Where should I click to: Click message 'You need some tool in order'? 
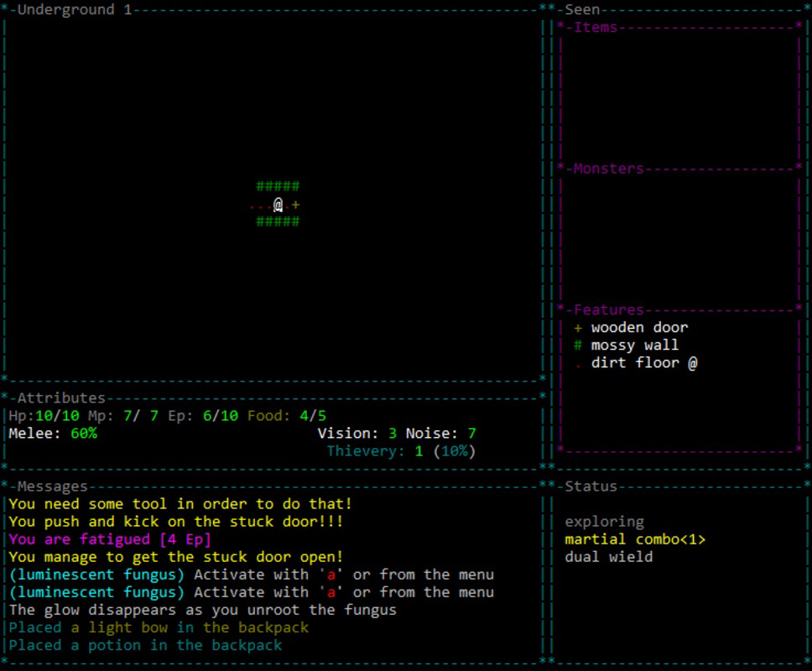click(180, 504)
